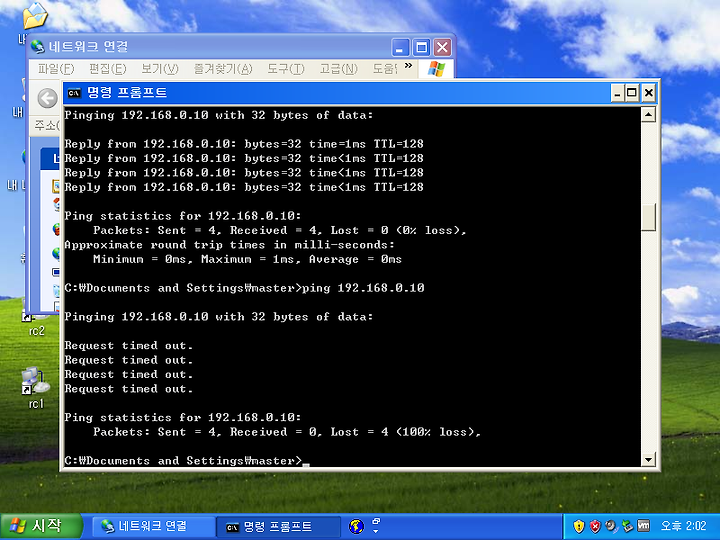The image size is (720, 540).
Task: Click the Command Prompt vertical scrollbar thumb
Action: (648, 217)
